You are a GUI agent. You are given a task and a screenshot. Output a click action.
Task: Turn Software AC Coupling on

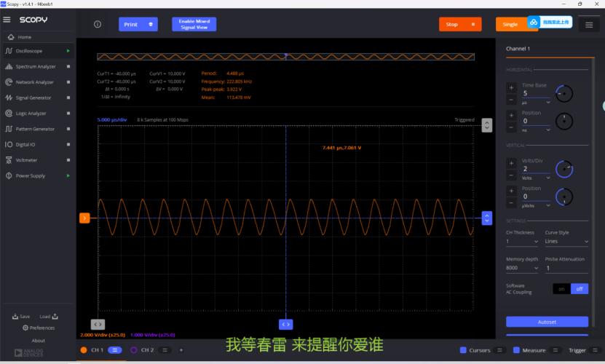click(x=562, y=289)
